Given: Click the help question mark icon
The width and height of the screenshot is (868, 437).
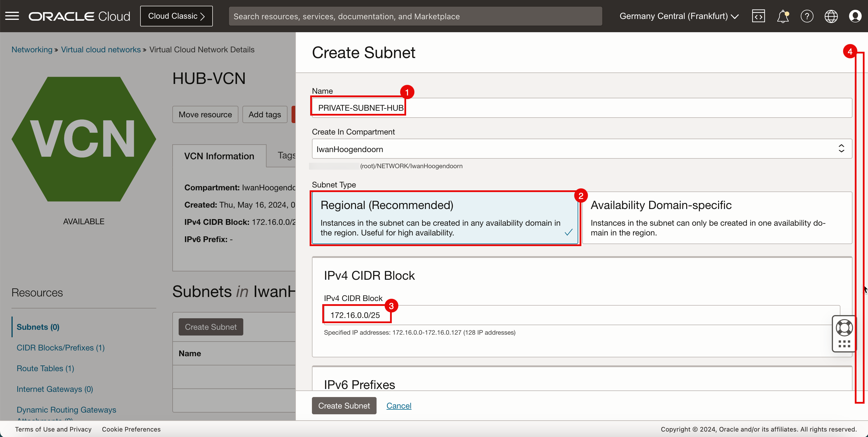Looking at the screenshot, I should (806, 16).
